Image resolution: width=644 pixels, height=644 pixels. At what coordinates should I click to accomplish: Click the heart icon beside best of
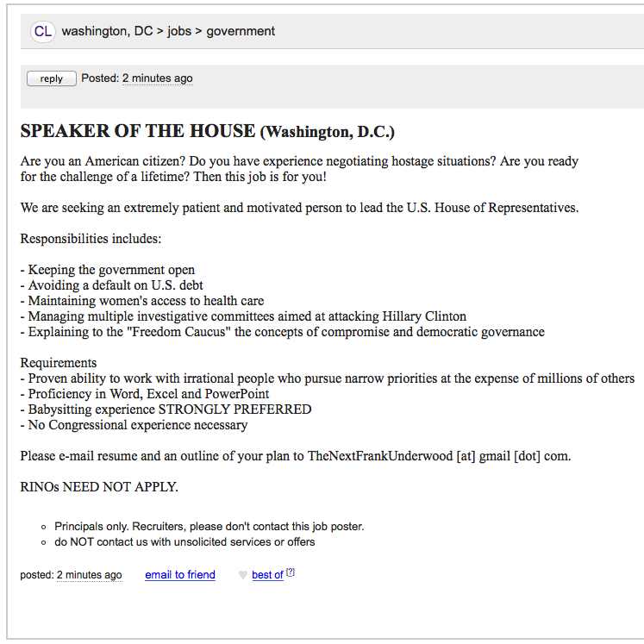point(243,575)
